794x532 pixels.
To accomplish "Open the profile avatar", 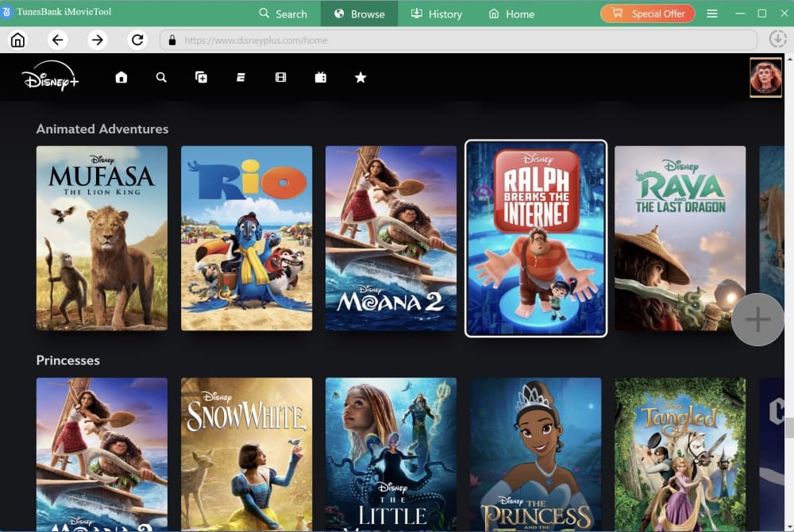I will (765, 77).
